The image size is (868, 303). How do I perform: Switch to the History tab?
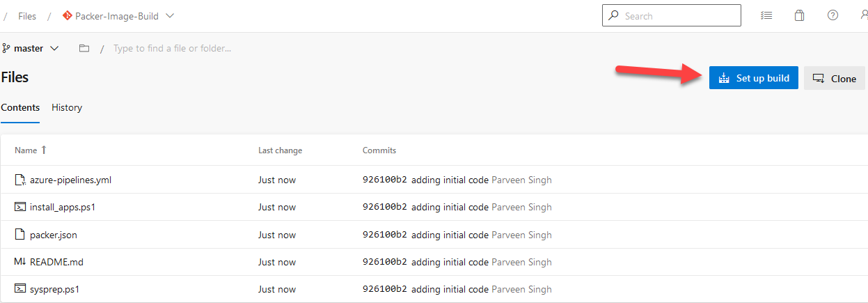67,107
